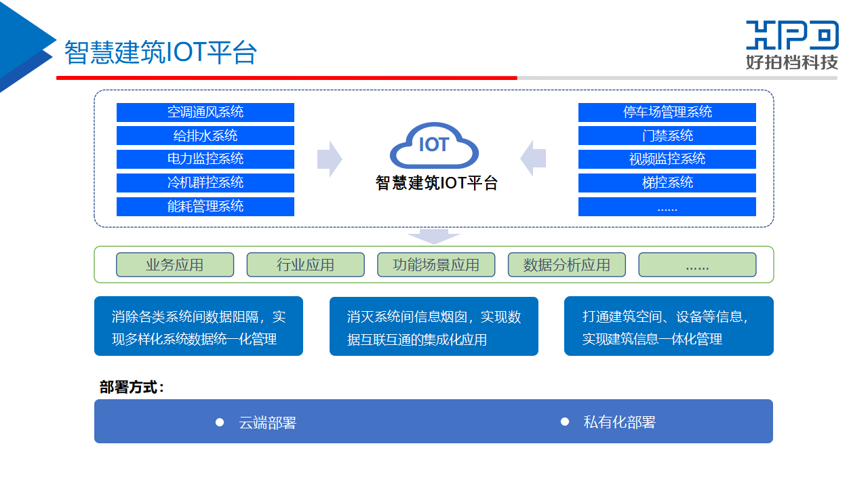
Task: Click the IOT cloud icon
Action: tap(434, 145)
